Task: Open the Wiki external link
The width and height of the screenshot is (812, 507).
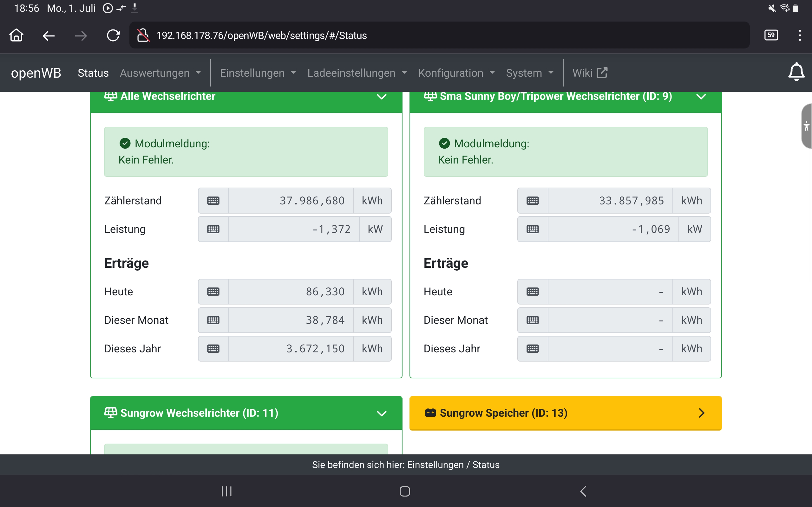Action: (590, 73)
